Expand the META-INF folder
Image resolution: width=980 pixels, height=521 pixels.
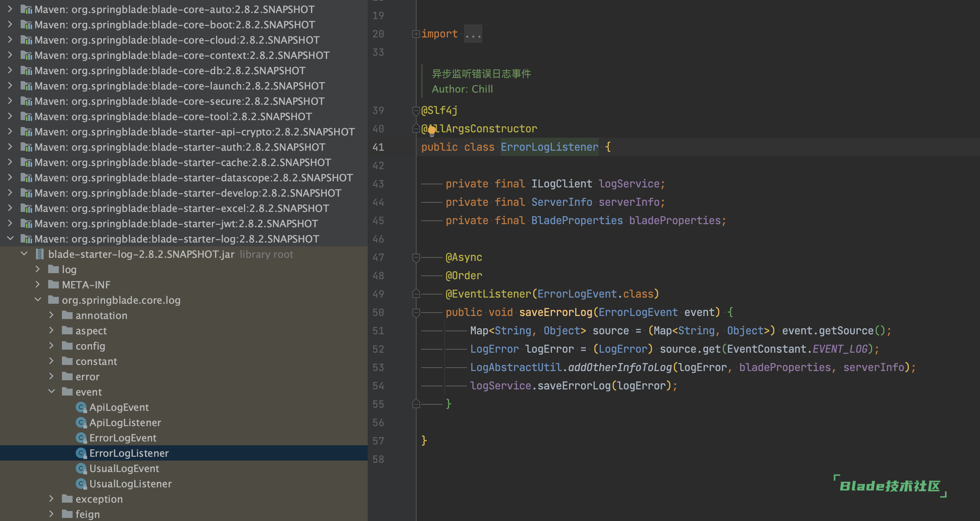point(38,284)
